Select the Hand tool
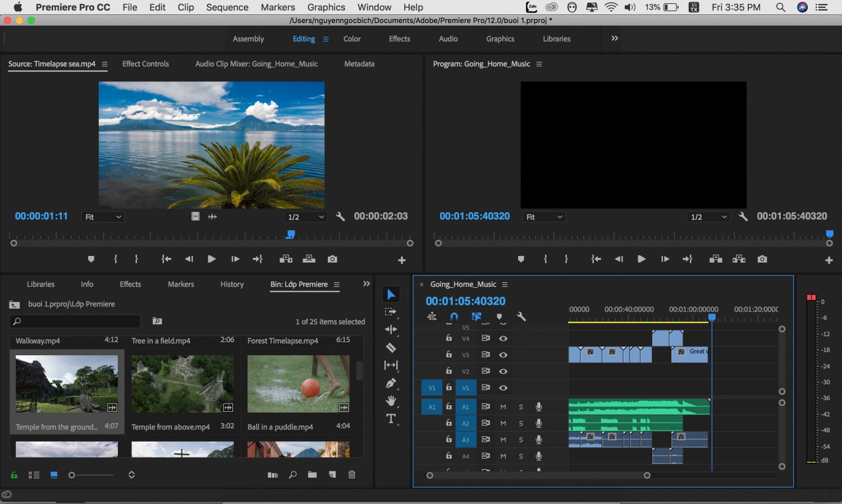The width and height of the screenshot is (842, 504). (391, 401)
